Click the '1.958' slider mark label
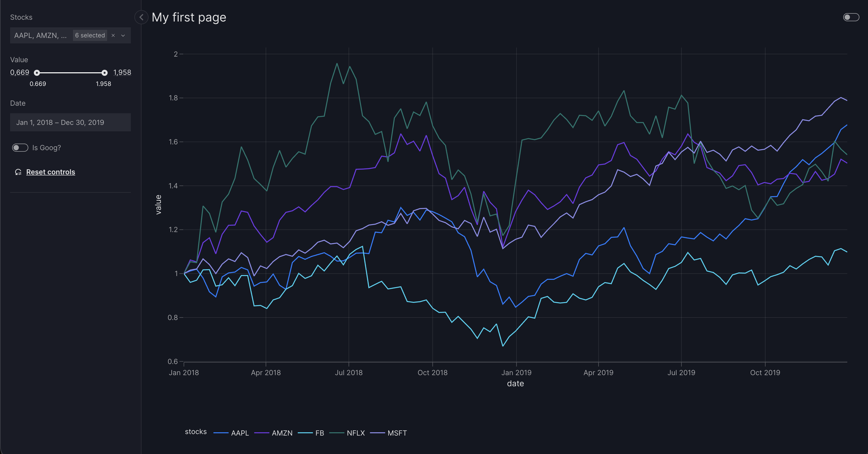Image resolution: width=868 pixels, height=454 pixels. pyautogui.click(x=103, y=84)
